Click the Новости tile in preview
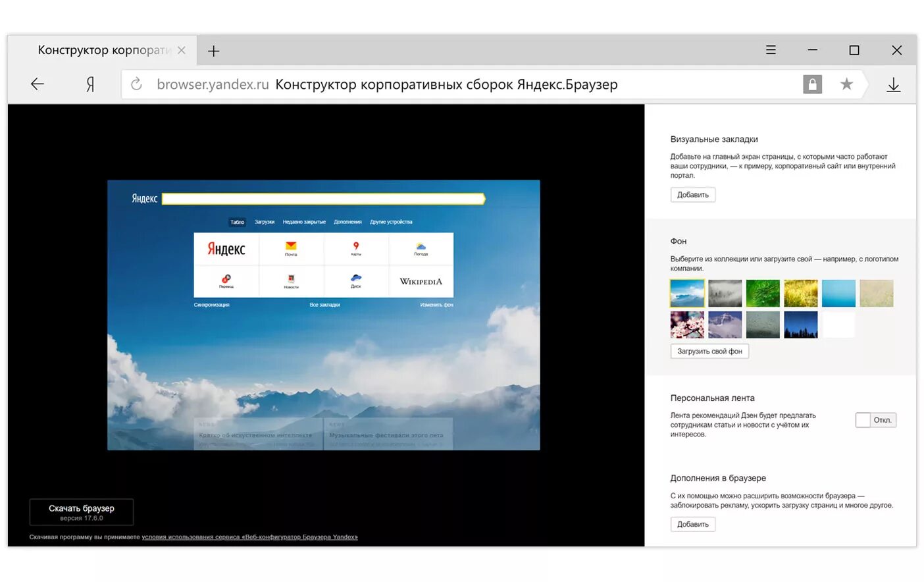The width and height of the screenshot is (924, 582). (x=291, y=281)
